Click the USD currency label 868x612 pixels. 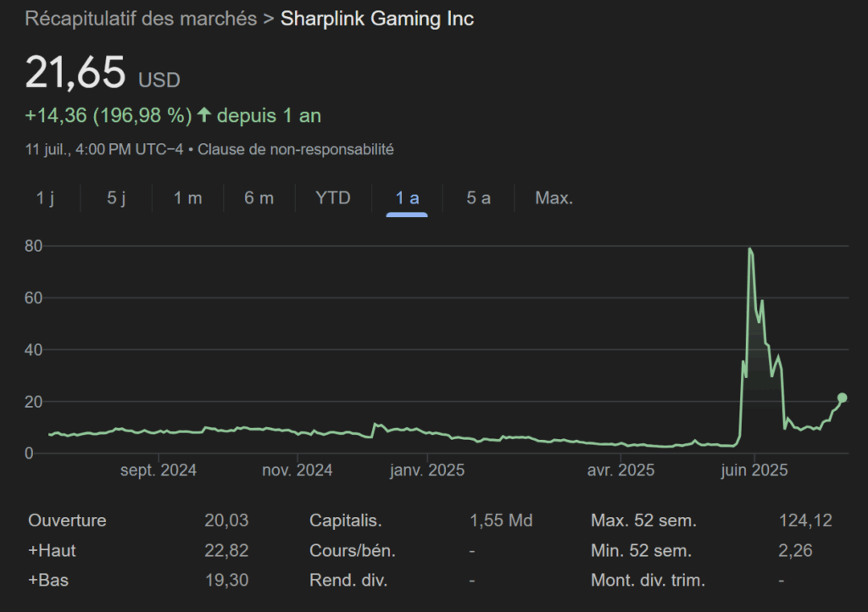pos(159,81)
